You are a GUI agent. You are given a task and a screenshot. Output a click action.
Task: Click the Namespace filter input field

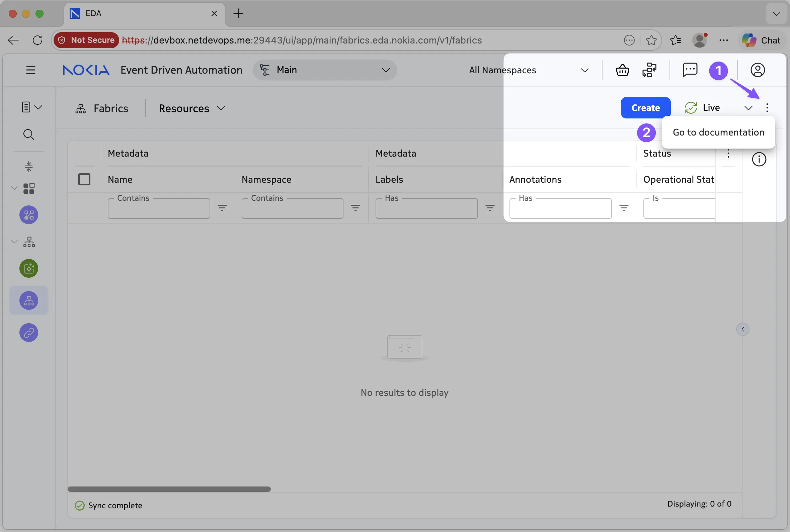(x=292, y=208)
